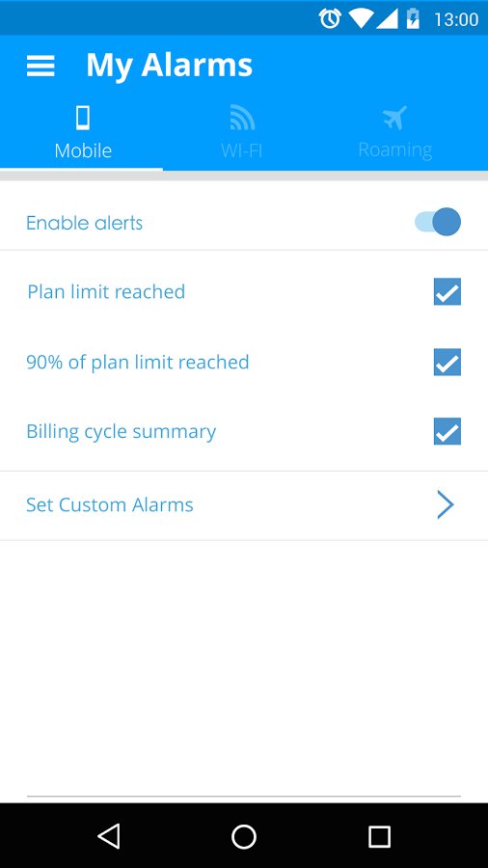Tap the battery status icon
The image size is (488, 868).
pyautogui.click(x=413, y=18)
